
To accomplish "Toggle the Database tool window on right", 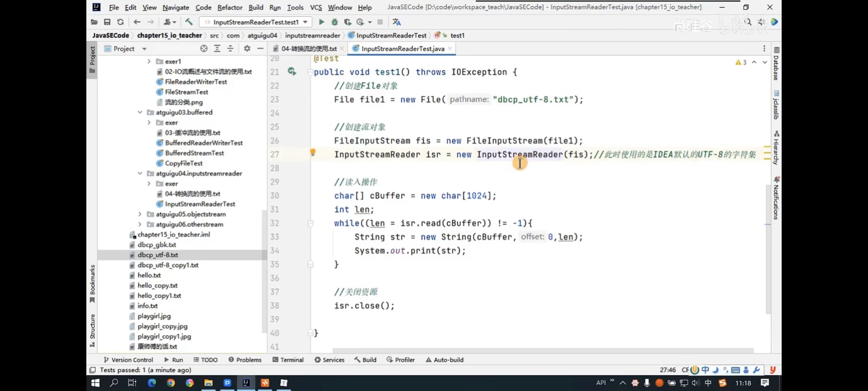I will coord(776,64).
